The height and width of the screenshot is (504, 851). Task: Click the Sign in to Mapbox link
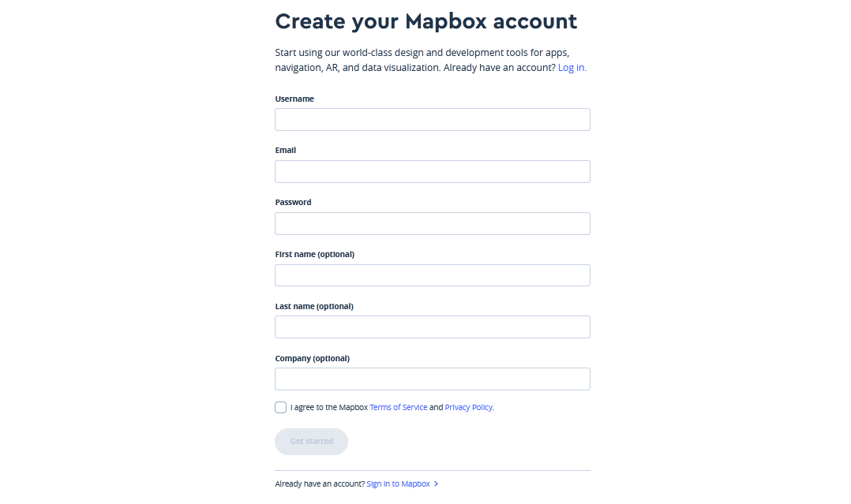398,484
